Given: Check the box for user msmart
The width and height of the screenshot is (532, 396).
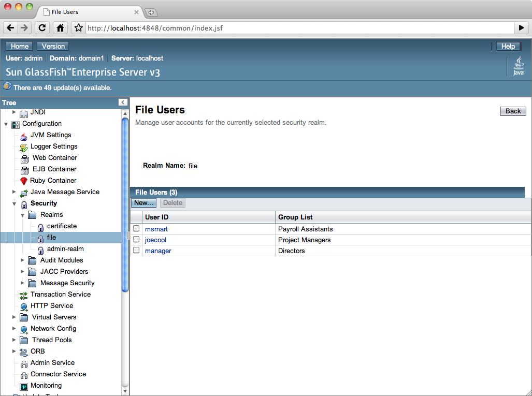Looking at the screenshot, I should 136,228.
